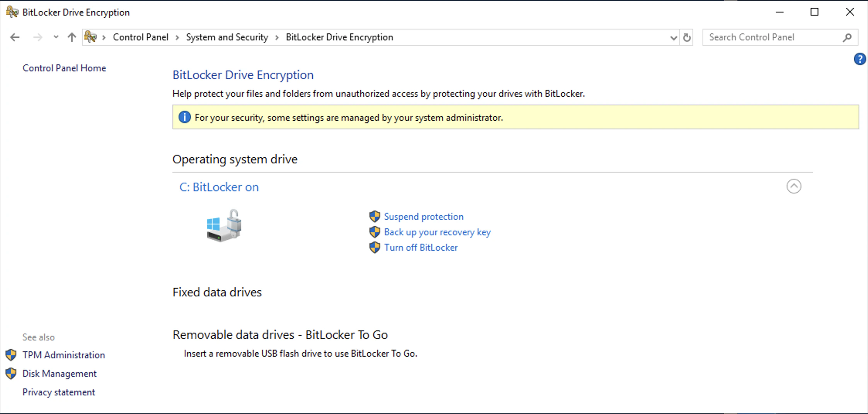The height and width of the screenshot is (414, 868).
Task: Click the refresh icon in address bar
Action: pyautogui.click(x=687, y=38)
